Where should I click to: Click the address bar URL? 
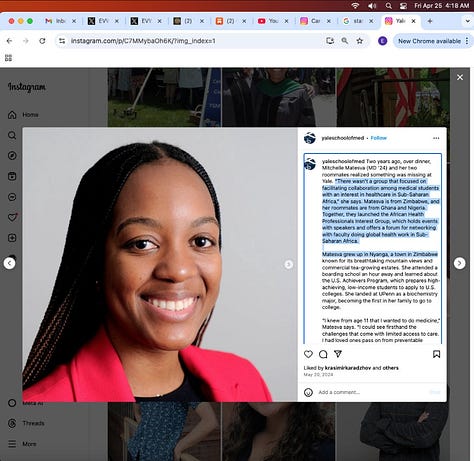tap(143, 41)
